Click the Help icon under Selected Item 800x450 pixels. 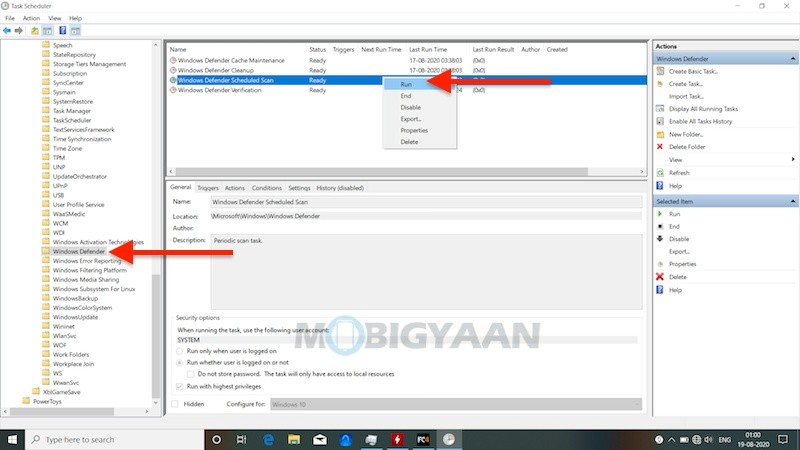click(x=660, y=290)
